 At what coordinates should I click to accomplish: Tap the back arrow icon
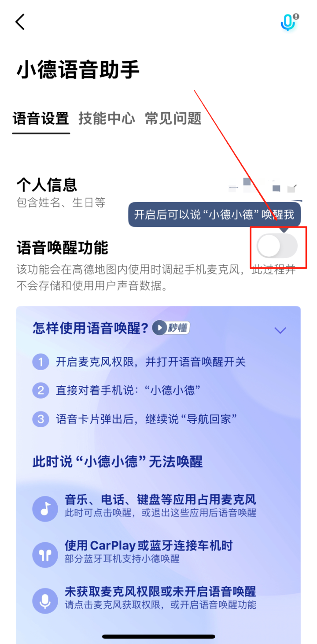click(x=20, y=22)
